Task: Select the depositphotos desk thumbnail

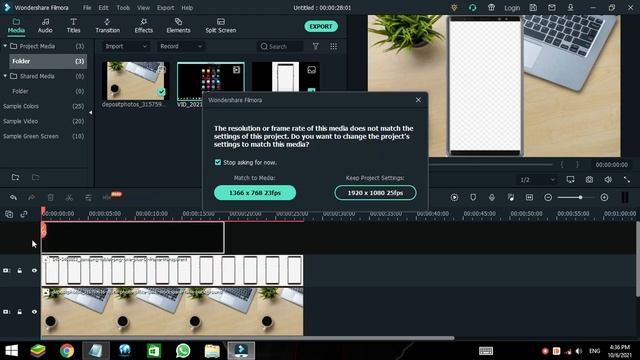Action: (136, 81)
